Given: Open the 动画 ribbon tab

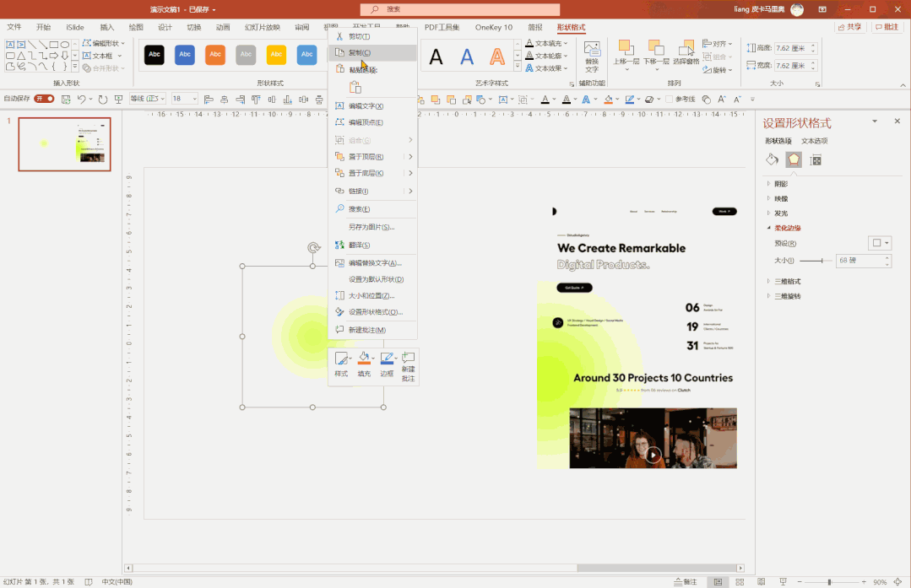Looking at the screenshot, I should click(x=223, y=27).
